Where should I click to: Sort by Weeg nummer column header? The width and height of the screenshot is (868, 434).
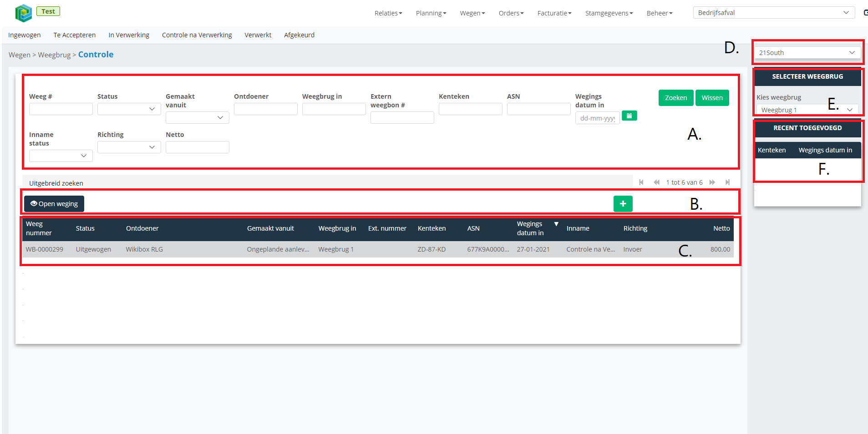(39, 228)
